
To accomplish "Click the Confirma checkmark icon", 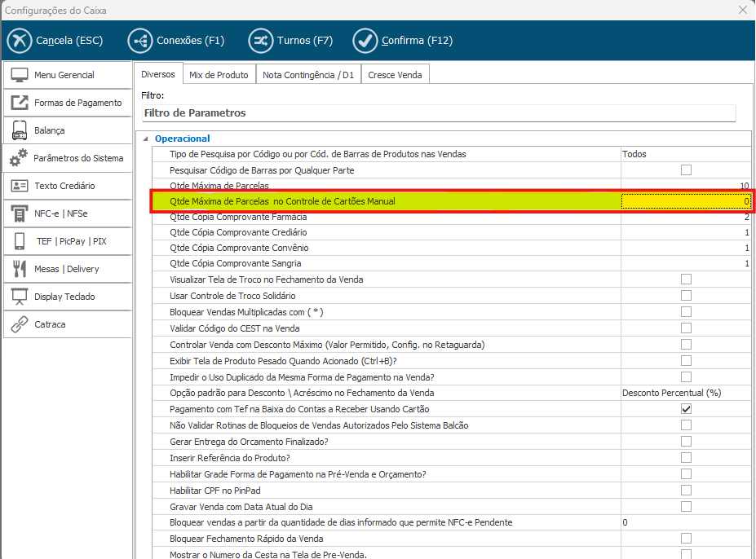I will [x=365, y=41].
